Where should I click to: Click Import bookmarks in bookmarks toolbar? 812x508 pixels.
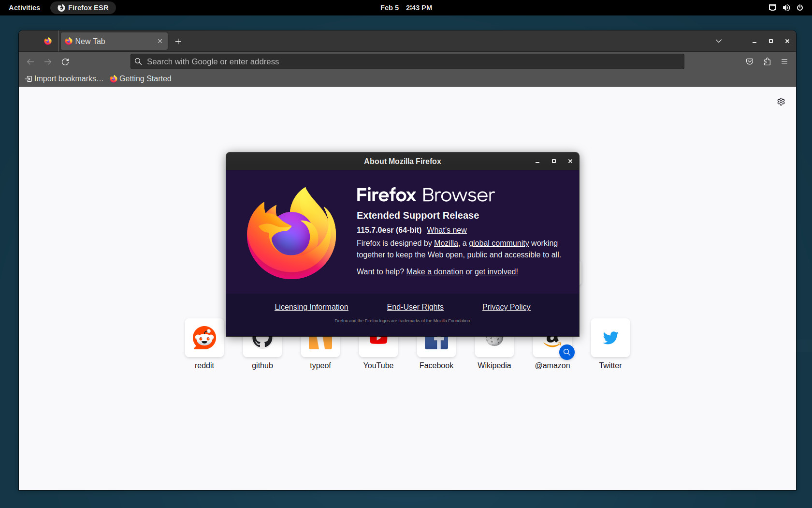click(64, 78)
